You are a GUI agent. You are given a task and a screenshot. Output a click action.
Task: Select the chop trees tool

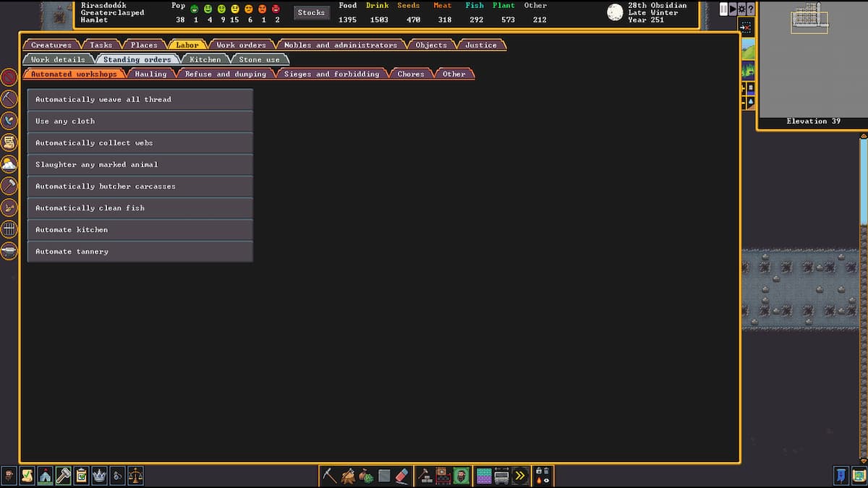(346, 475)
